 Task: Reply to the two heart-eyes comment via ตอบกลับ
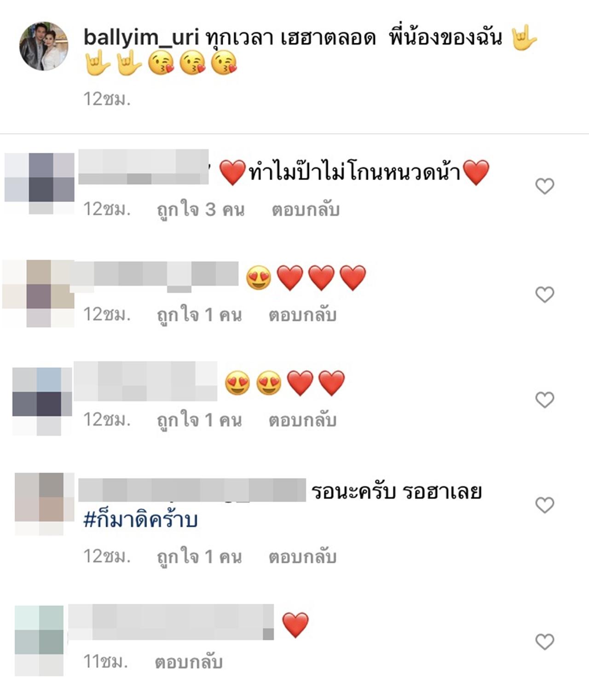303,421
